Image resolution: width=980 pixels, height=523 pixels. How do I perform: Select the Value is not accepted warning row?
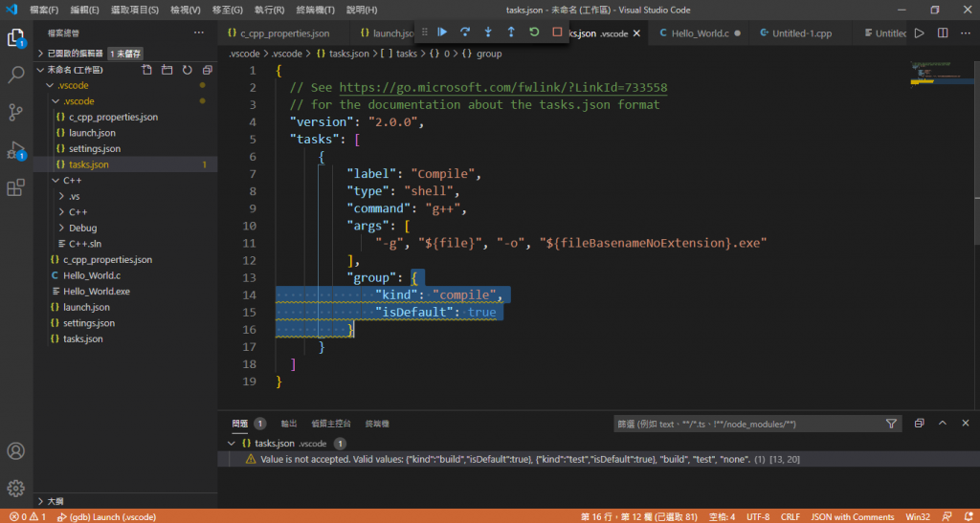tap(599, 459)
